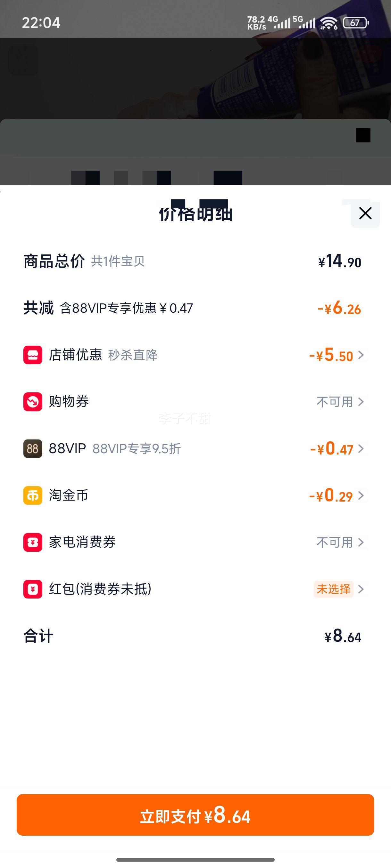391x868 pixels.
Task: Tap the store discount shop icon
Action: pyautogui.click(x=33, y=355)
